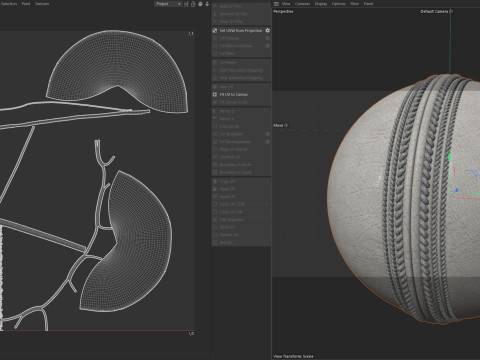Open the Textures menu in UV editor
The width and height of the screenshot is (480, 360).
(42, 4)
